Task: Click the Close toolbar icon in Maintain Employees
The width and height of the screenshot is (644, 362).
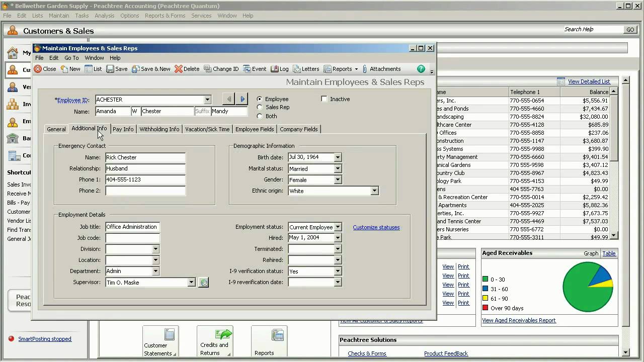Action: [38, 69]
